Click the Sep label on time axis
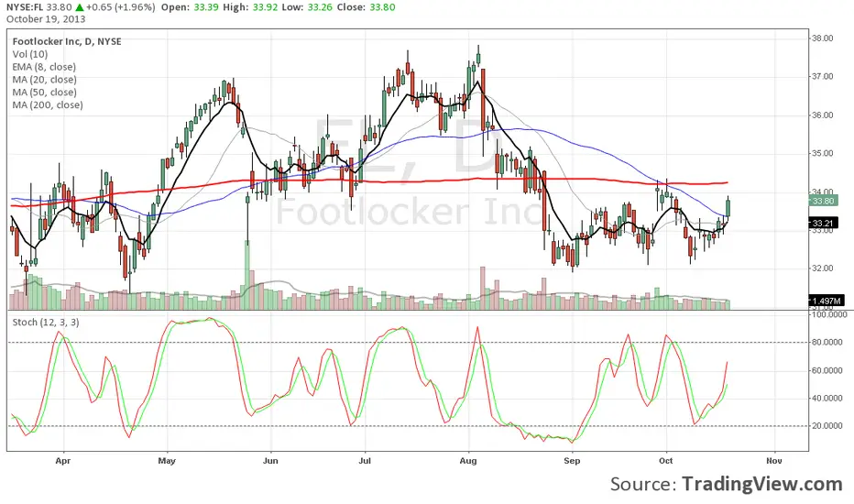 click(x=572, y=461)
